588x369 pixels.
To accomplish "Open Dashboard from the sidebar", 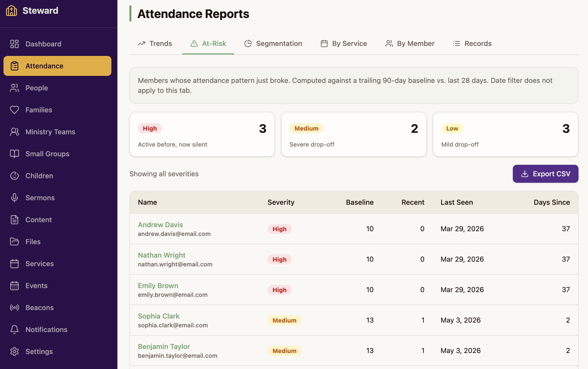I will click(57, 44).
